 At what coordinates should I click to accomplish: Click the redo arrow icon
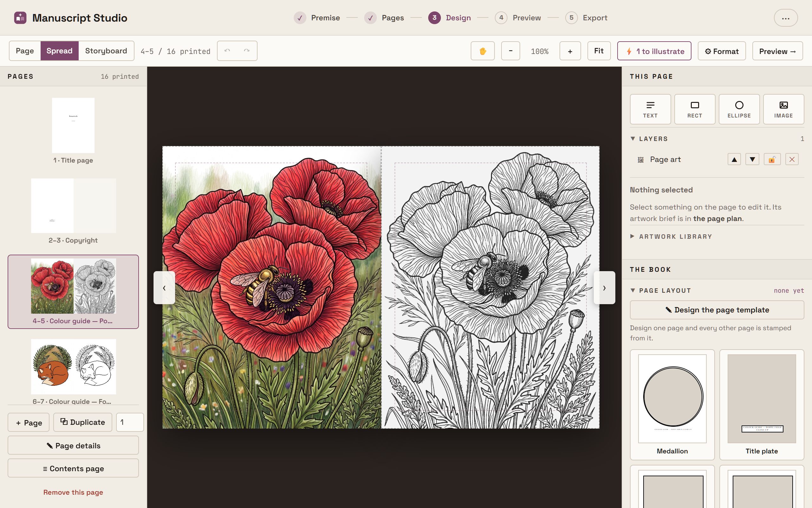[247, 51]
